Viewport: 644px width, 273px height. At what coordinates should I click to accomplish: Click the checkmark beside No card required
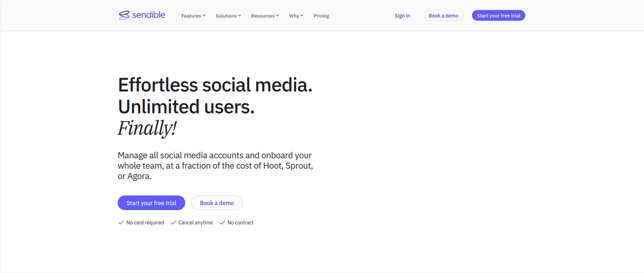[121, 223]
